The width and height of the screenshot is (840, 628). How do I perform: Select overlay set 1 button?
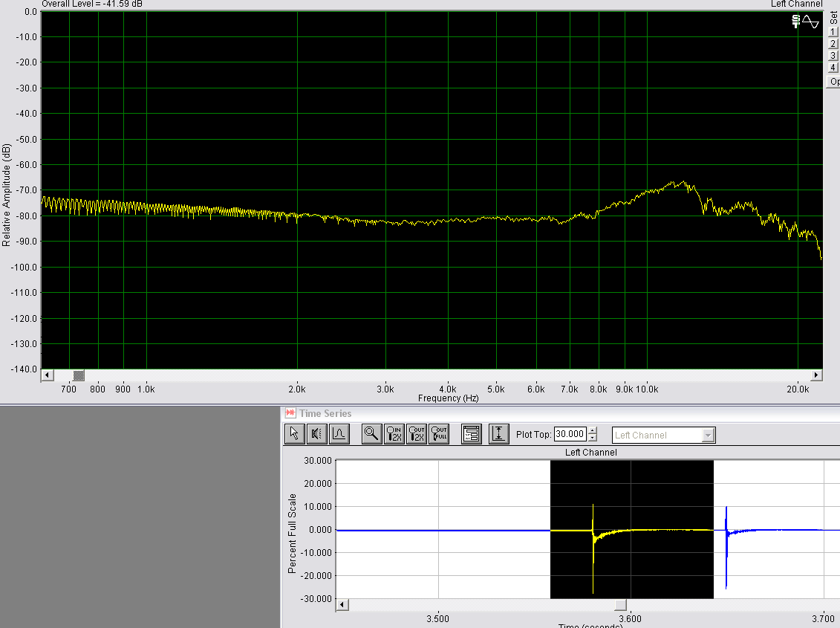(833, 32)
